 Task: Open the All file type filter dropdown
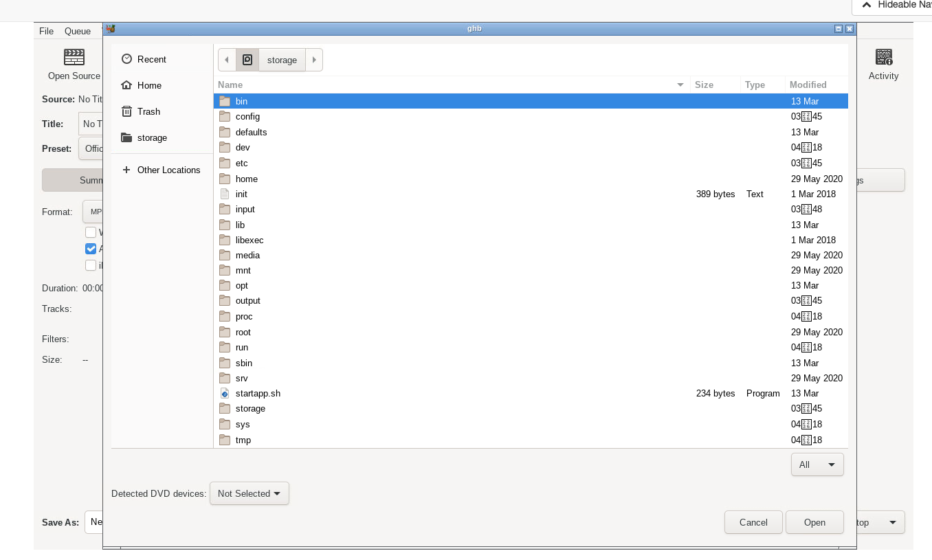(817, 464)
